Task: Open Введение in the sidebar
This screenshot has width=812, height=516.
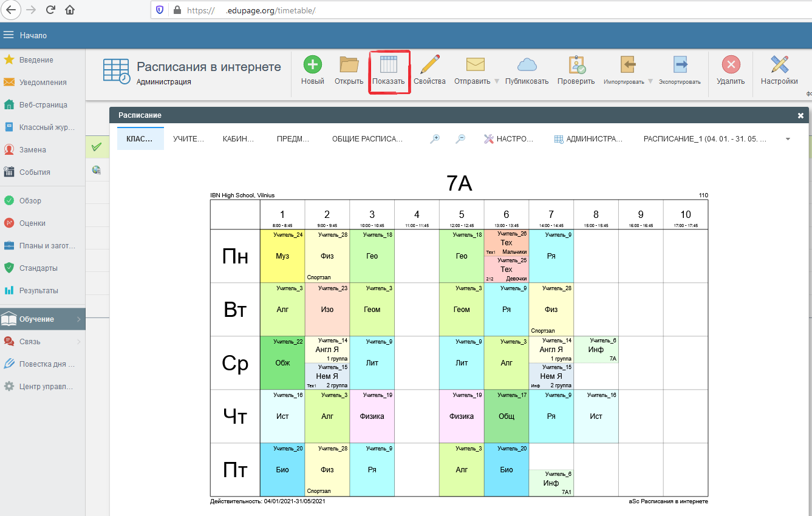Action: point(43,60)
